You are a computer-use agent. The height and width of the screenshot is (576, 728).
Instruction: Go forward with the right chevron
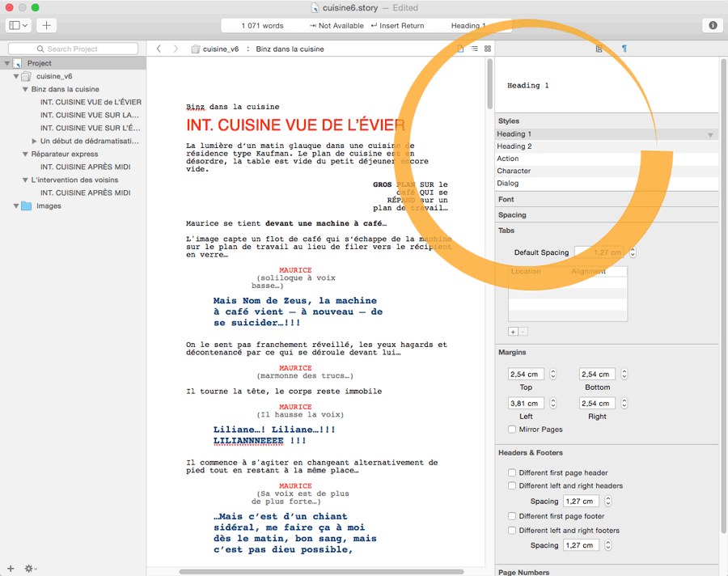click(x=176, y=49)
